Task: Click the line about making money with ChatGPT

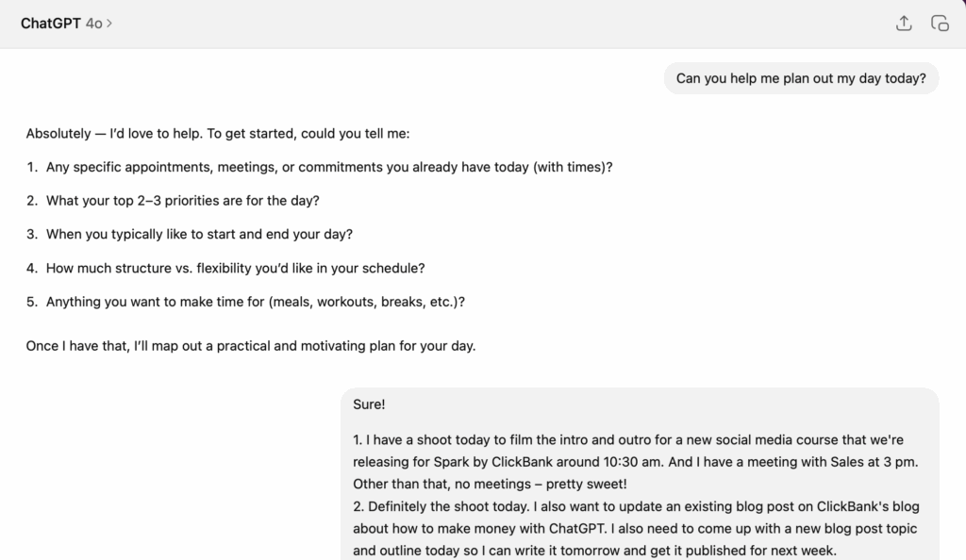Action: (635, 529)
